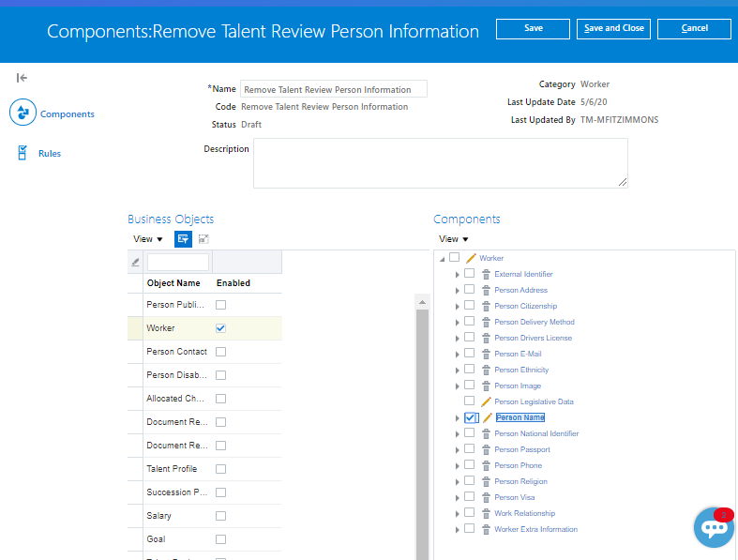Viewport: 738px width, 560px height.
Task: Click trash icon for Person Delivery Method
Action: [x=486, y=322]
